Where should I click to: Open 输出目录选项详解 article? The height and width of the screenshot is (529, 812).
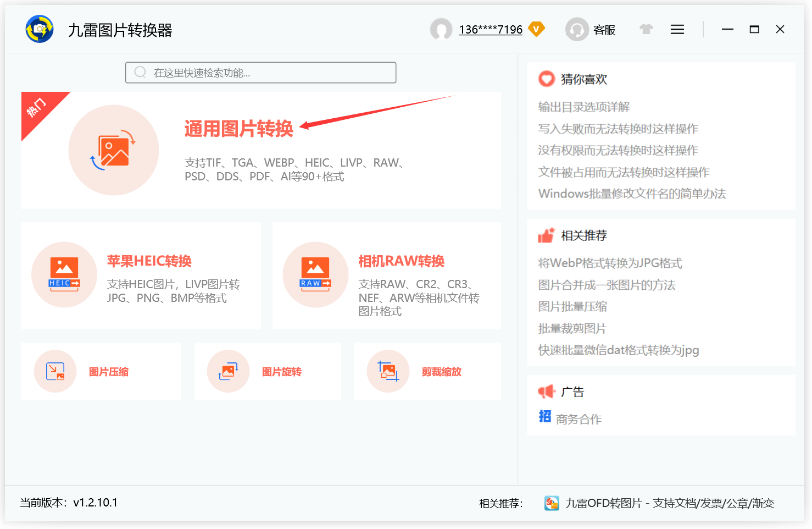pyautogui.click(x=584, y=107)
